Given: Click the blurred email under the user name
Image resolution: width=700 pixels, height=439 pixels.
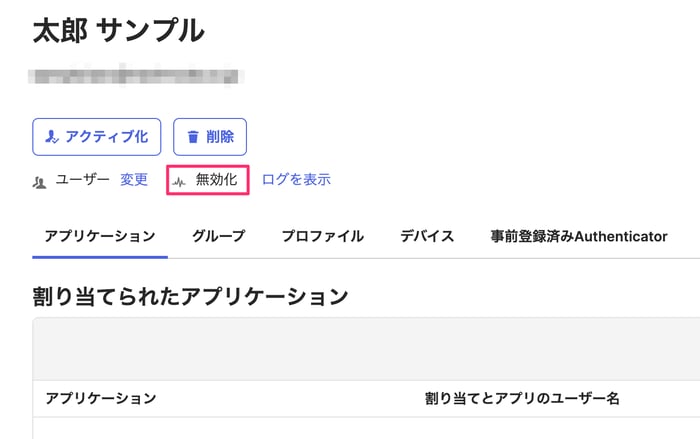Looking at the screenshot, I should 136,76.
